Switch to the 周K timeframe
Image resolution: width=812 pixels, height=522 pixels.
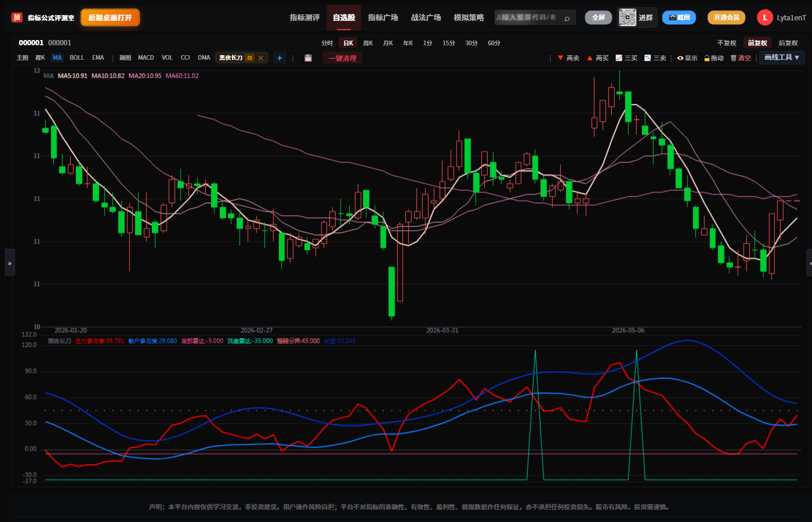pyautogui.click(x=368, y=43)
